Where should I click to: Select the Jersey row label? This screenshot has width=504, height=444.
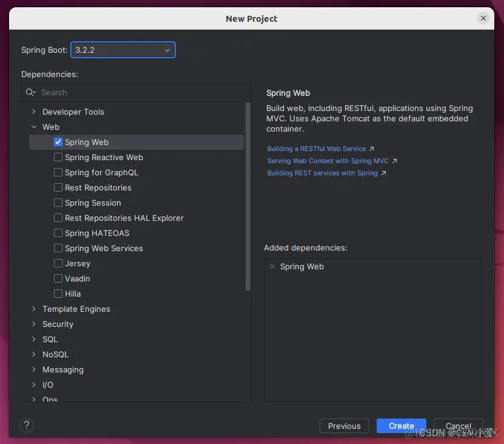78,263
